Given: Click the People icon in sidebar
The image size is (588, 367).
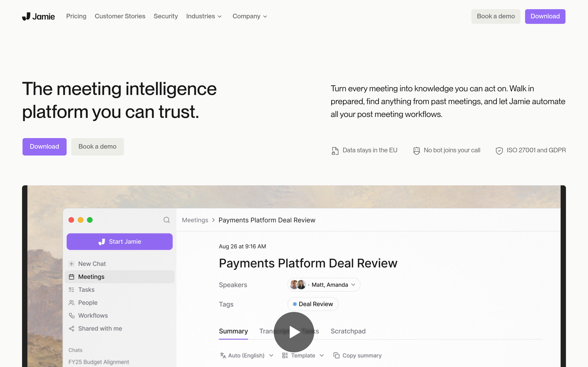Looking at the screenshot, I should coord(71,303).
